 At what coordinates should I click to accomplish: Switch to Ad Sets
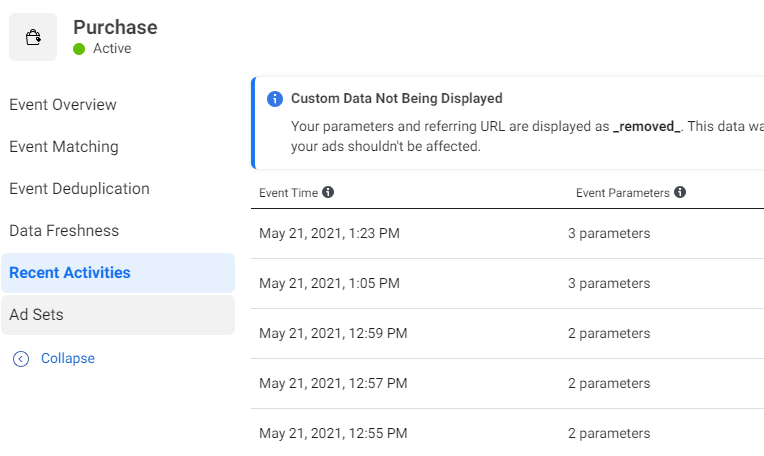tap(36, 315)
